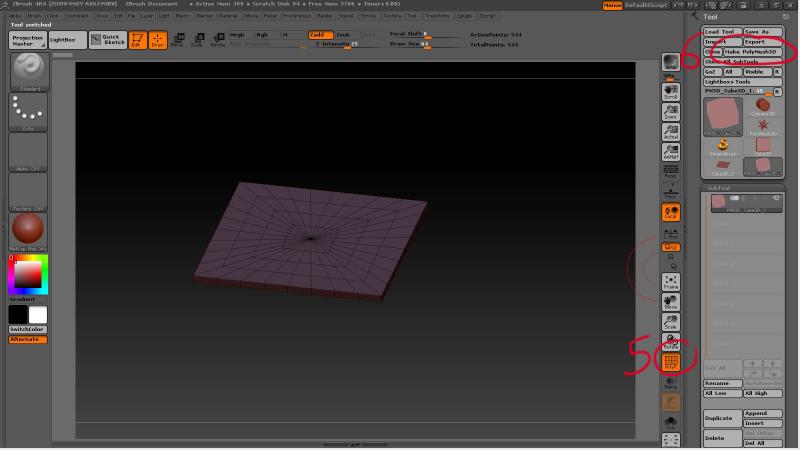Click the BPR render icon
The image size is (800, 450).
pos(670,62)
